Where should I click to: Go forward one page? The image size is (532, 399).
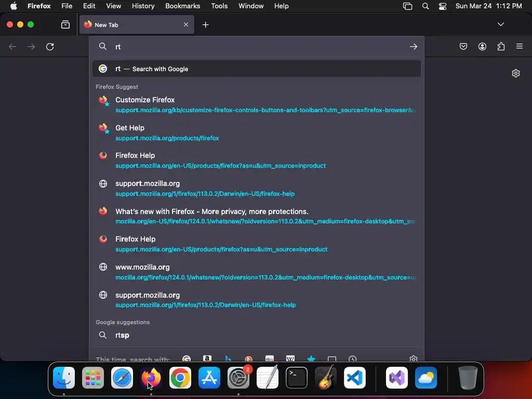(31, 46)
